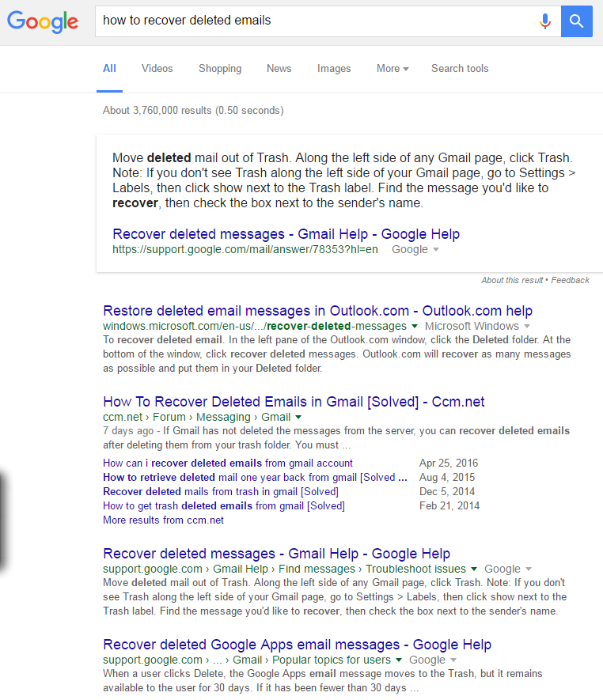Screen dimensions: 603x700
Task: Open Recover deleted mails from trash sitelink
Action: 221,491
